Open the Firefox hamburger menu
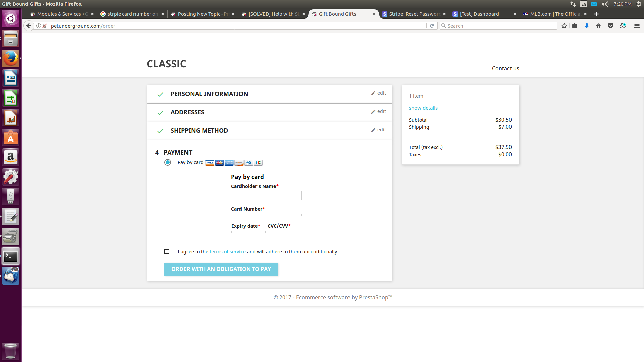The width and height of the screenshot is (644, 362). (x=637, y=26)
